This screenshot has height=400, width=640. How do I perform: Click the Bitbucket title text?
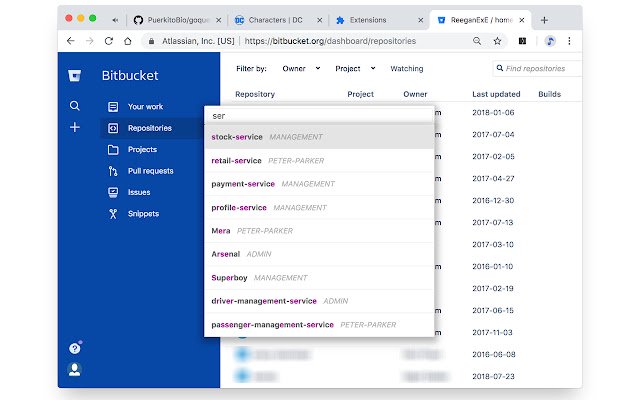[130, 76]
